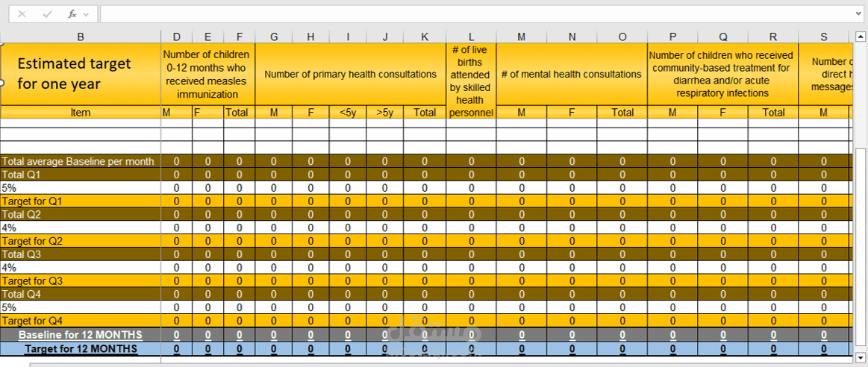Click the 'Item' cell in column B

click(81, 113)
